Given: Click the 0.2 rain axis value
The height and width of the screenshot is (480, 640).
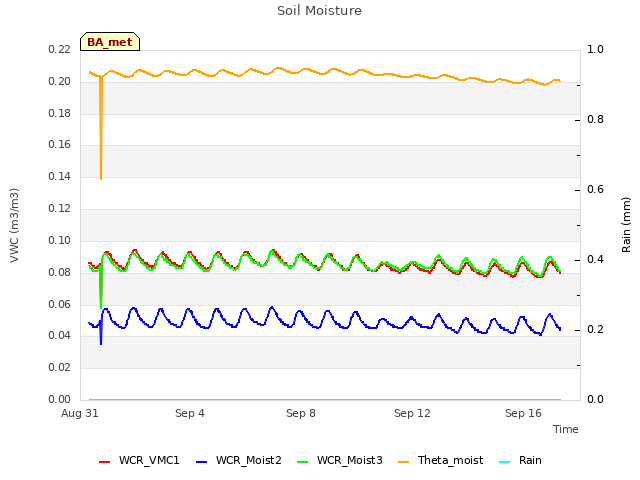Looking at the screenshot, I should click(x=595, y=330).
